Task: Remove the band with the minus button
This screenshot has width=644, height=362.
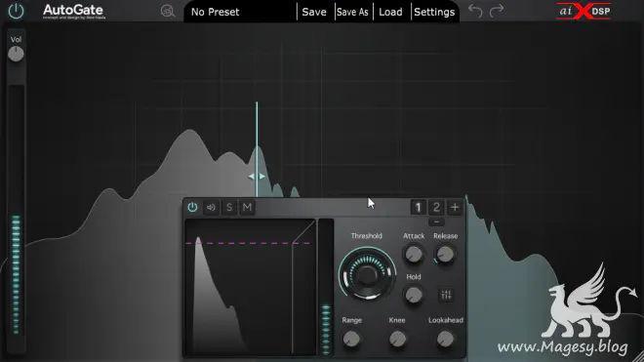Action: tap(436, 221)
